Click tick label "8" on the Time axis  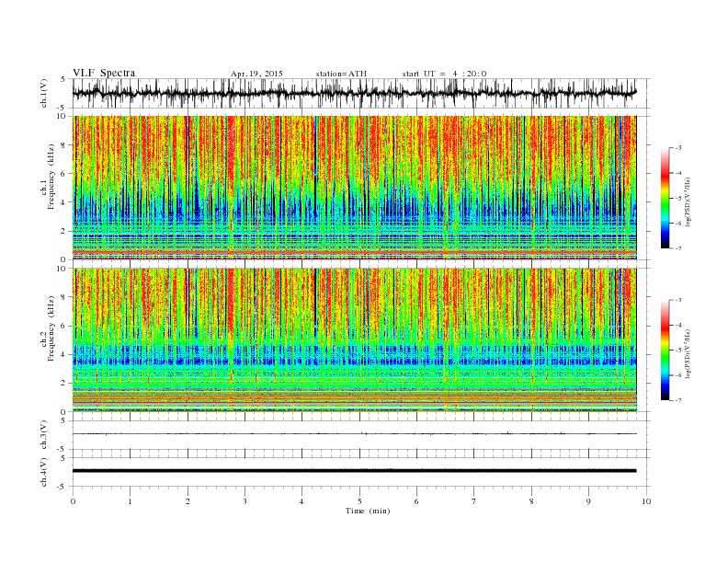click(x=531, y=501)
